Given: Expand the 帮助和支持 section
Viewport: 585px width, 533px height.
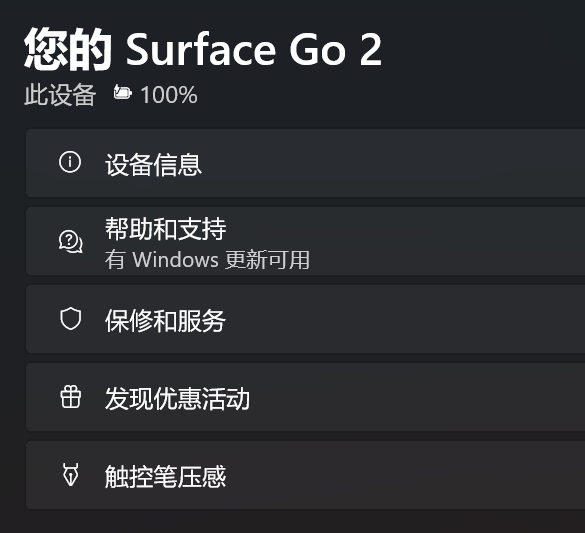Looking at the screenshot, I should point(305,241).
